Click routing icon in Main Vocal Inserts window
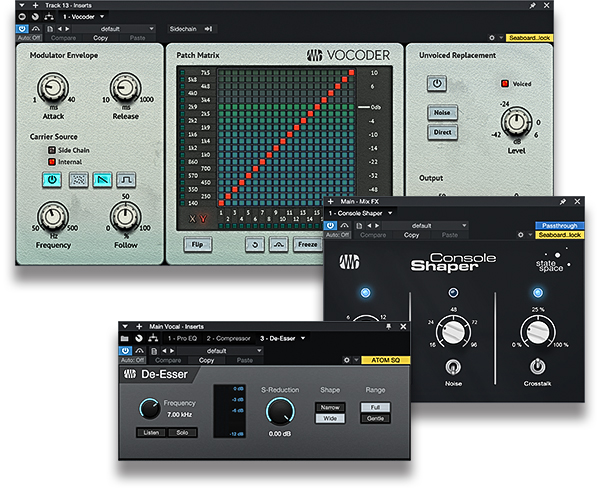The height and width of the screenshot is (488, 600). tap(153, 338)
